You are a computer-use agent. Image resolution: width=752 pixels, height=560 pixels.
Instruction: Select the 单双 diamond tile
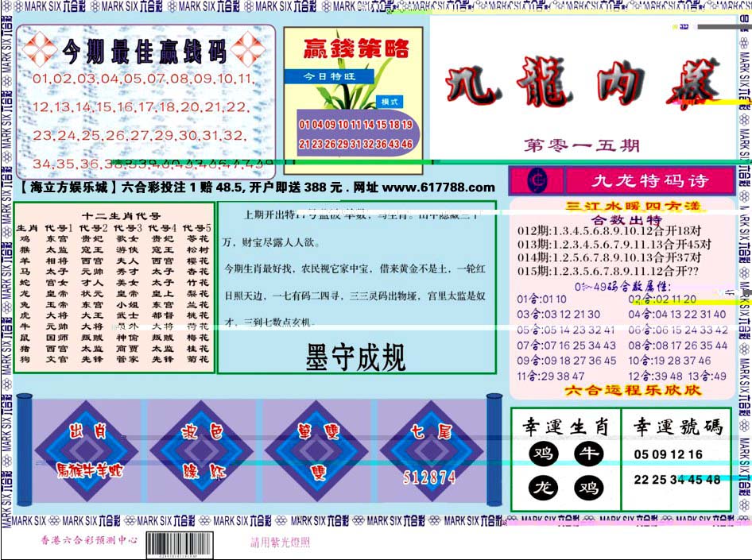pyautogui.click(x=316, y=451)
